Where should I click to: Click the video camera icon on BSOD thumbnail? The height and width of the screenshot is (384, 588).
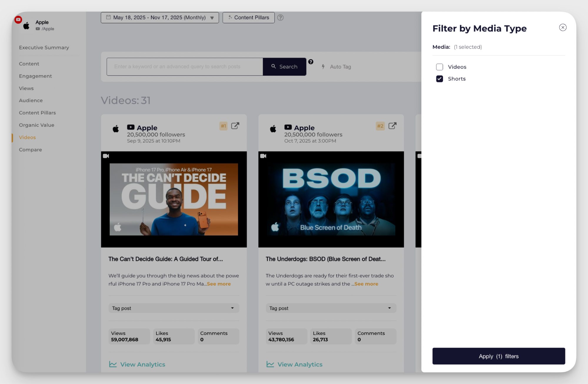click(x=263, y=156)
